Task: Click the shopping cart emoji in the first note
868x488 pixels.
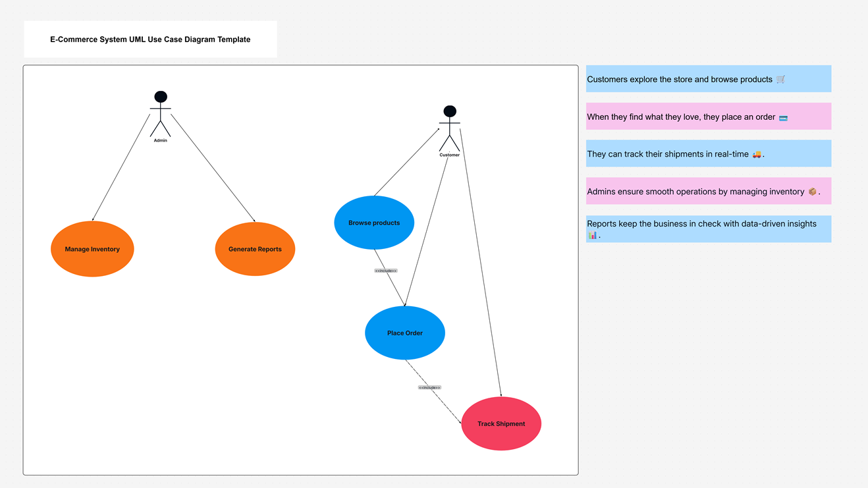Action: tap(781, 78)
